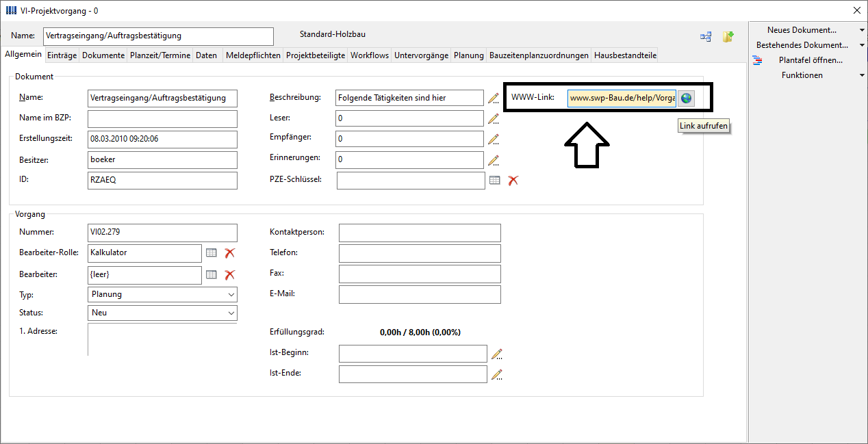Click the E-Mail field
This screenshot has width=868, height=444.
click(420, 294)
